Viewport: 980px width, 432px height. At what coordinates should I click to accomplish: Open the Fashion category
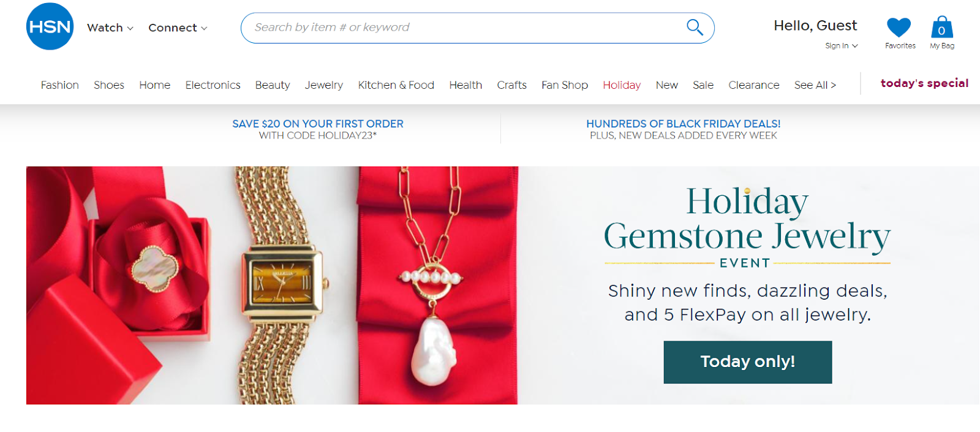coord(59,85)
